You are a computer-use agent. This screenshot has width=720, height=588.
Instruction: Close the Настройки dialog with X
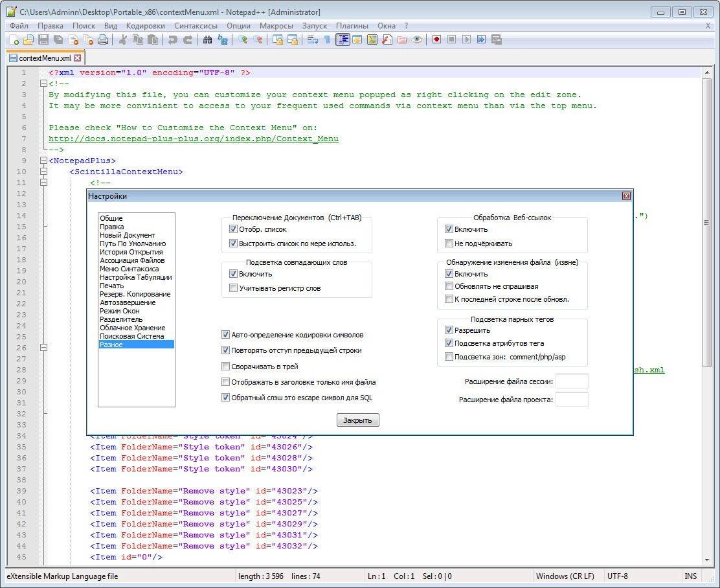626,196
